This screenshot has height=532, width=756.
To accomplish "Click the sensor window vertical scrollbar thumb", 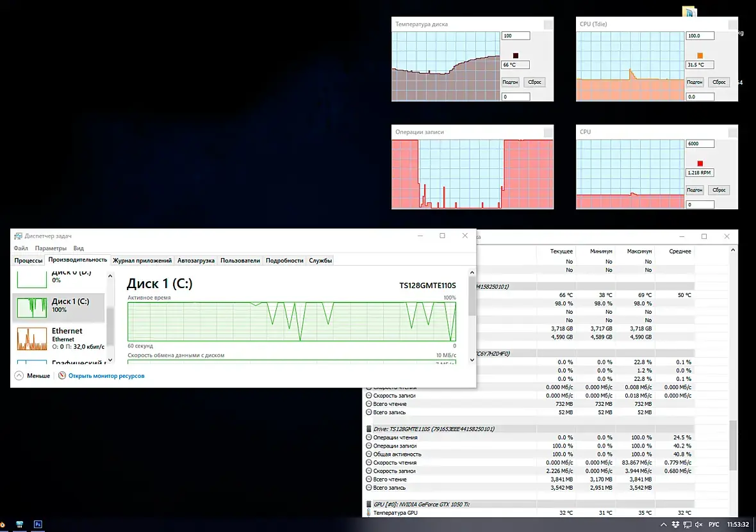I will click(733, 446).
